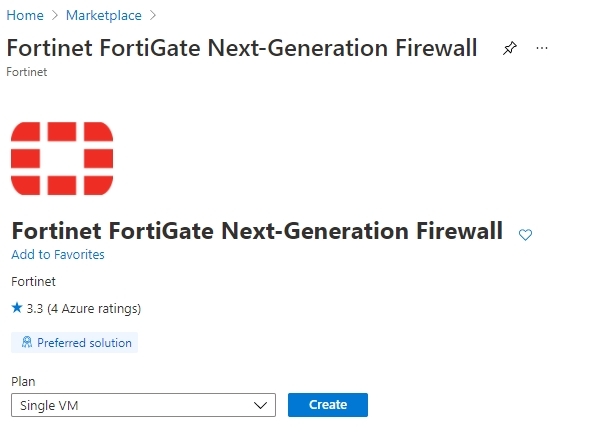The height and width of the screenshot is (432, 589).
Task: Click the red Fortinet logo image
Action: click(62, 158)
